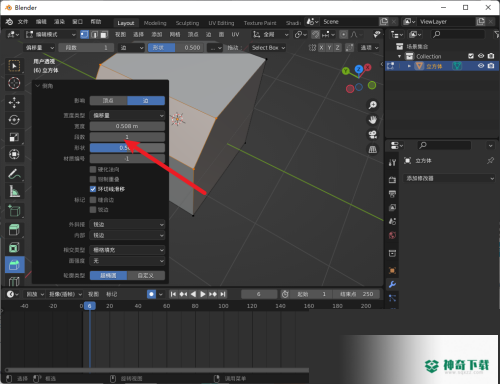Enable vertex select mode
The image size is (500, 384).
pyautogui.click(x=84, y=34)
